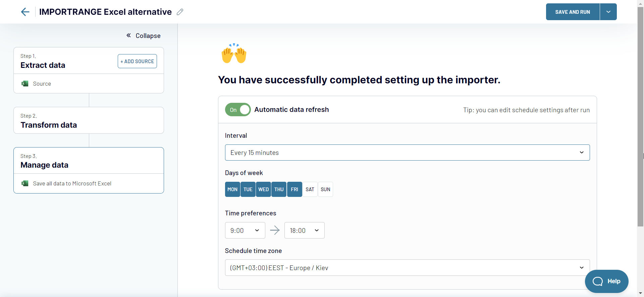This screenshot has height=297, width=644.
Task: Click the Excel icon next to Source
Action: [25, 84]
